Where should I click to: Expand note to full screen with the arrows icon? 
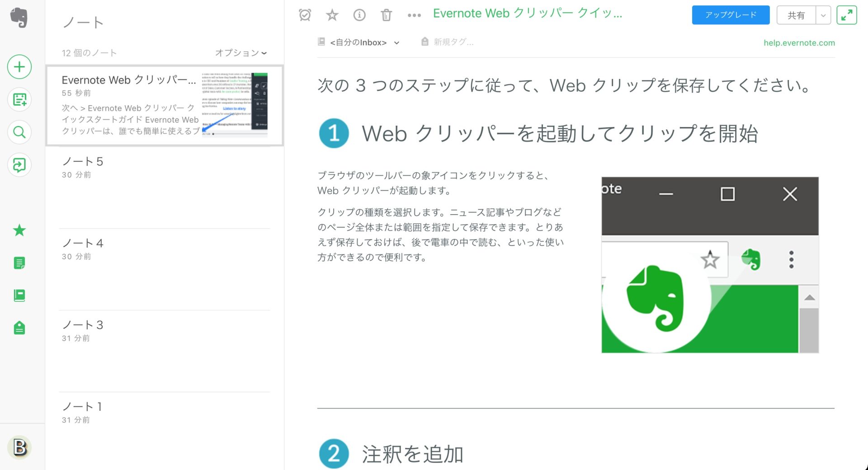pos(847,15)
